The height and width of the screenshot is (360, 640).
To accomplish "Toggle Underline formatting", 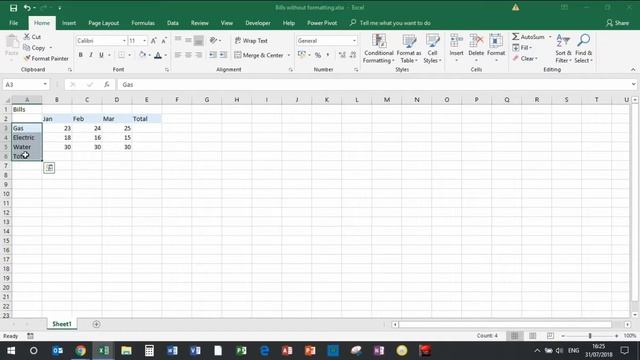I will 101,55.
